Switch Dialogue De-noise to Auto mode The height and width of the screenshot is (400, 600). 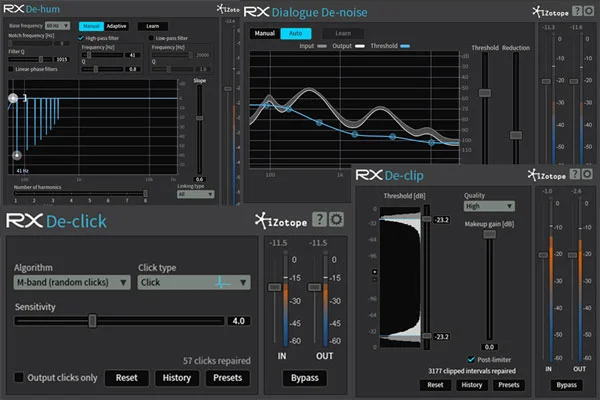coord(296,33)
